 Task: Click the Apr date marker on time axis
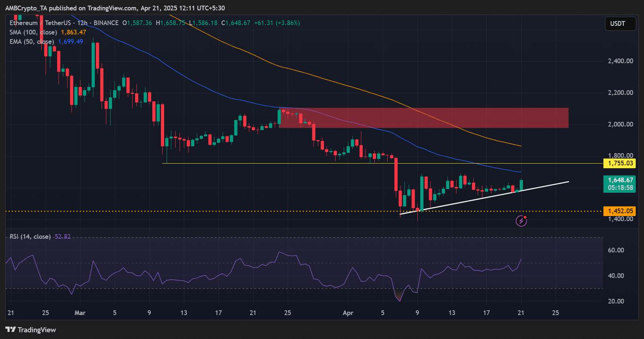pyautogui.click(x=348, y=313)
